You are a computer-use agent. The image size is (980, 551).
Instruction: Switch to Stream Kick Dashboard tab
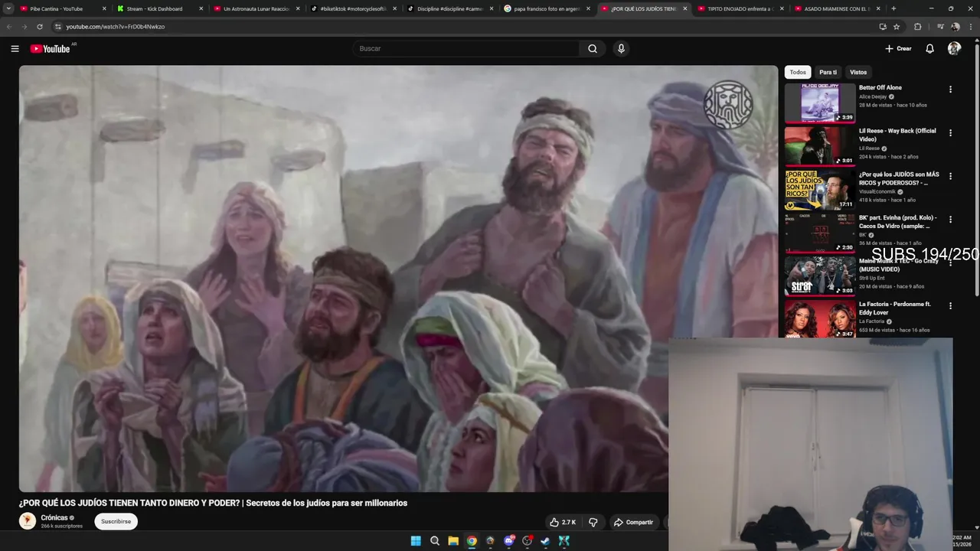[159, 8]
